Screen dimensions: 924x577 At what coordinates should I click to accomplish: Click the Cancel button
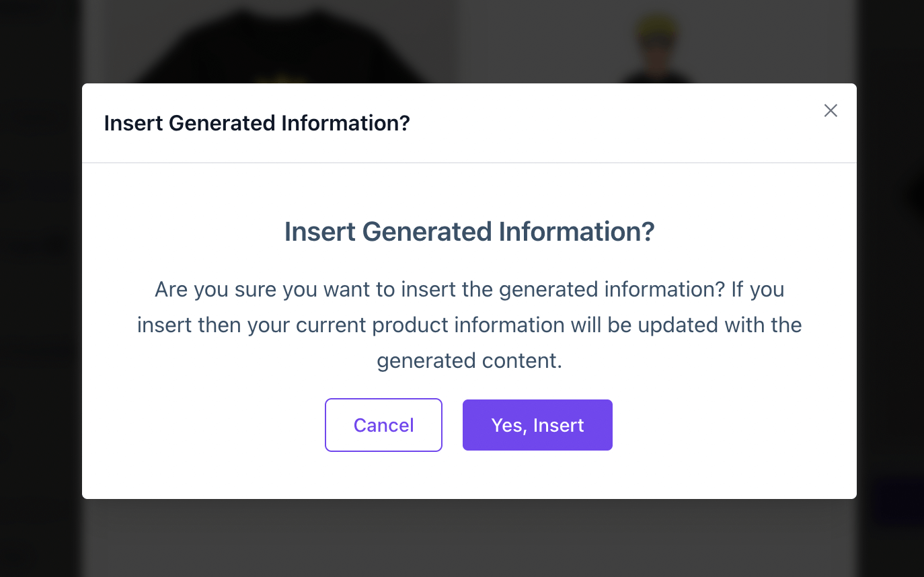[x=383, y=425]
